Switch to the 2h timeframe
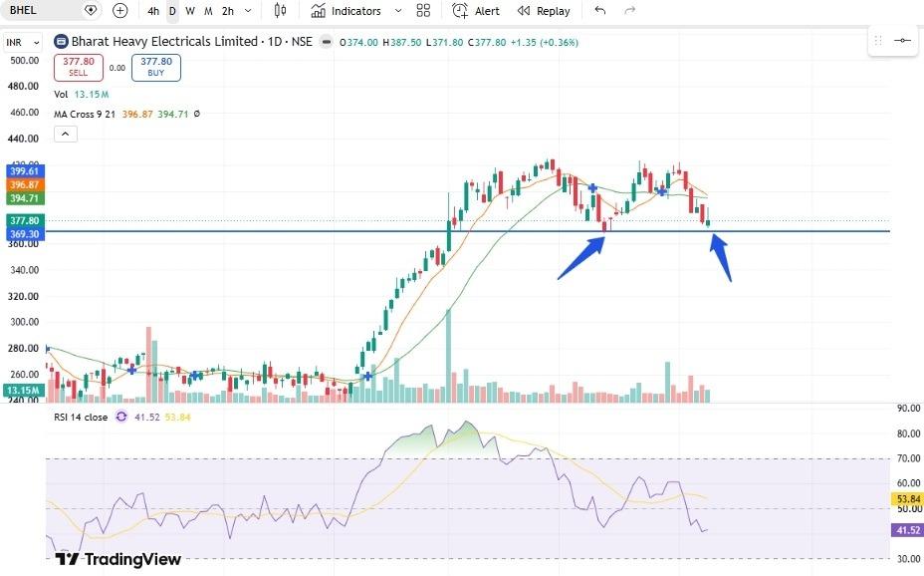The image size is (924, 576). (228, 11)
